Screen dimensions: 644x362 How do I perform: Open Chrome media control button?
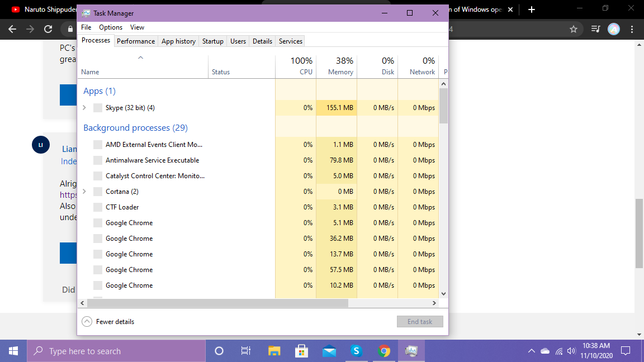pos(595,29)
